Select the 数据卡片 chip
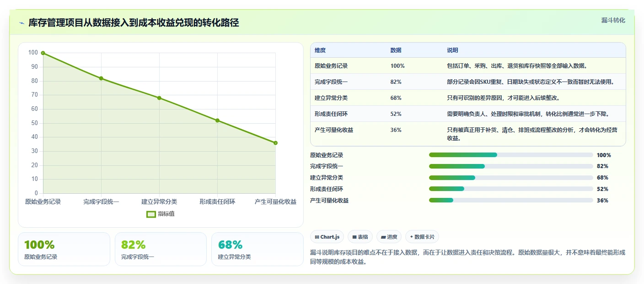The height and width of the screenshot is (284, 644). click(422, 237)
